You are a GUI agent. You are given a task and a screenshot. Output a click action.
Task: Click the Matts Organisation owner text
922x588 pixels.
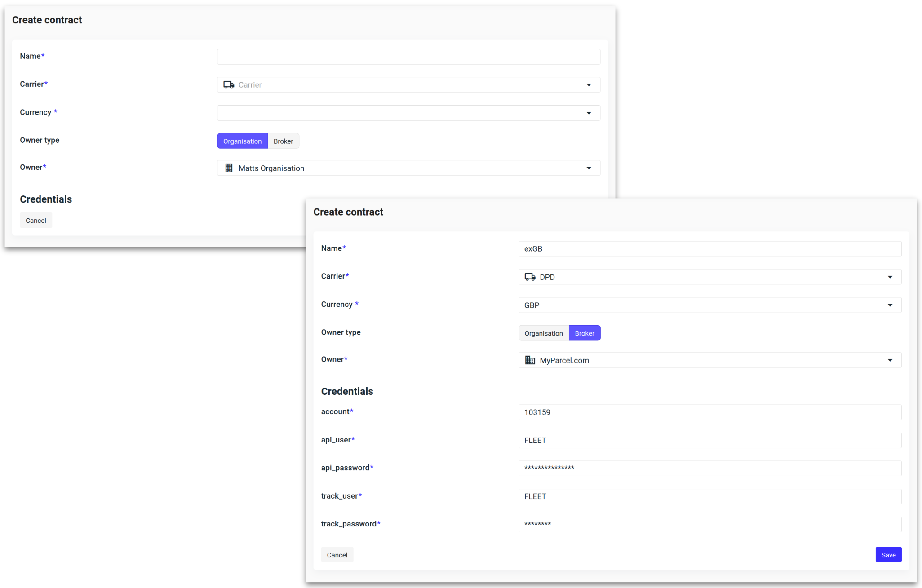(271, 168)
